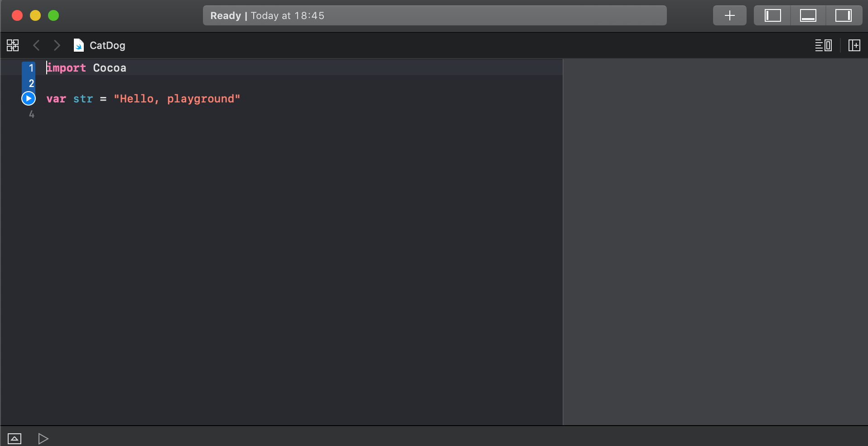Click the str variable name

(83, 99)
